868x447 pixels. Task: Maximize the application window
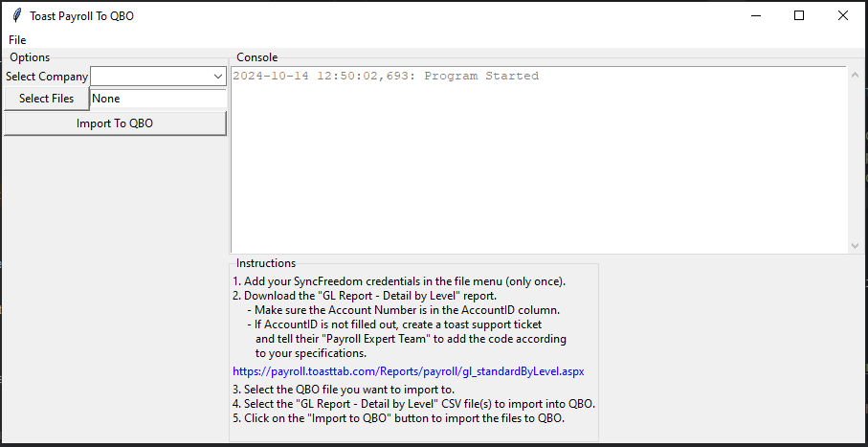(x=799, y=15)
